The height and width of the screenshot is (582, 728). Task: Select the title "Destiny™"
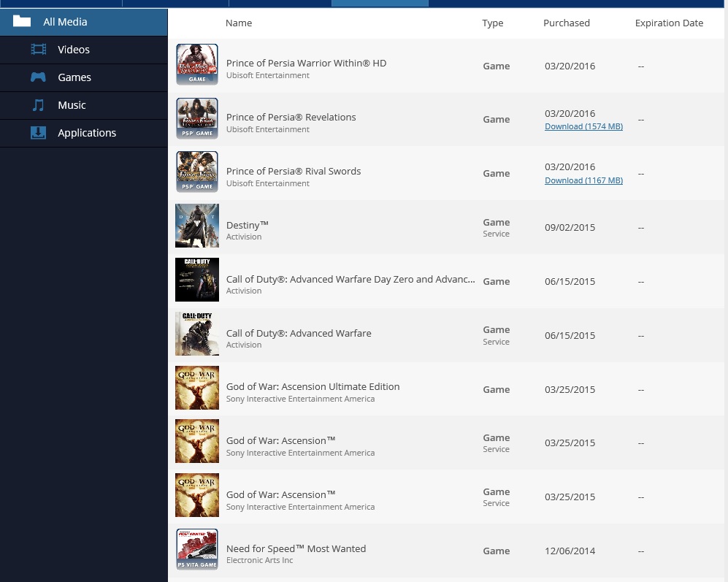coord(247,225)
